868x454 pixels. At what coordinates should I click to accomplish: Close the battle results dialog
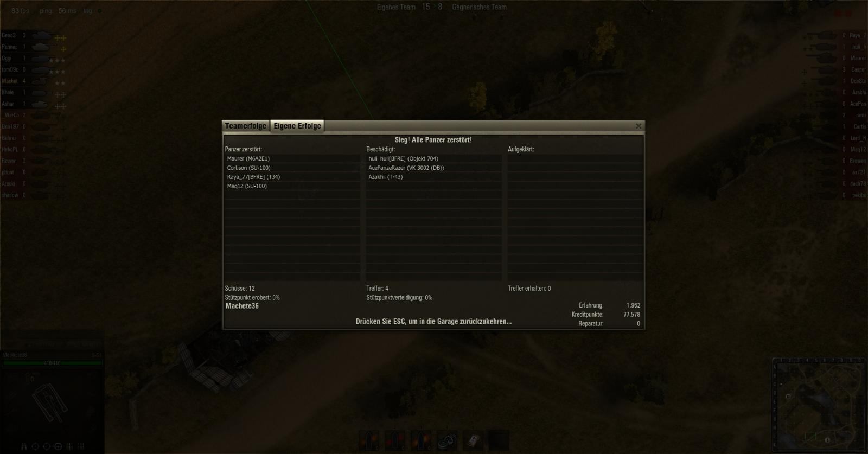(x=639, y=126)
